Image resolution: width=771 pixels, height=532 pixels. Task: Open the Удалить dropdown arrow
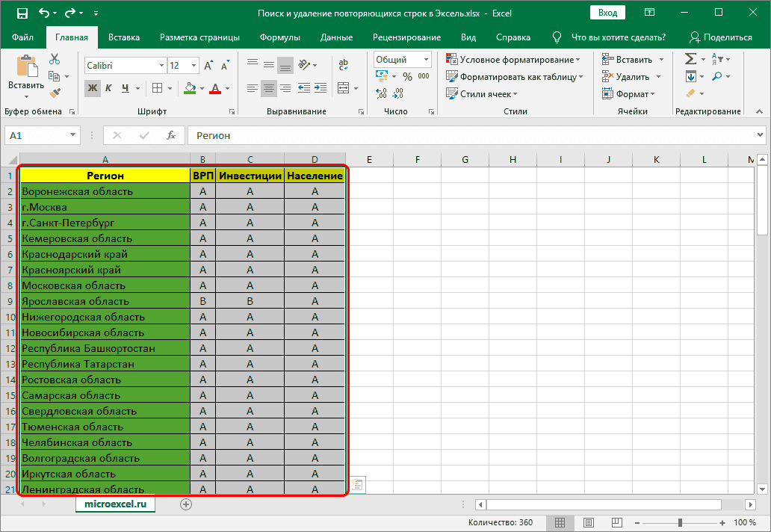657,75
